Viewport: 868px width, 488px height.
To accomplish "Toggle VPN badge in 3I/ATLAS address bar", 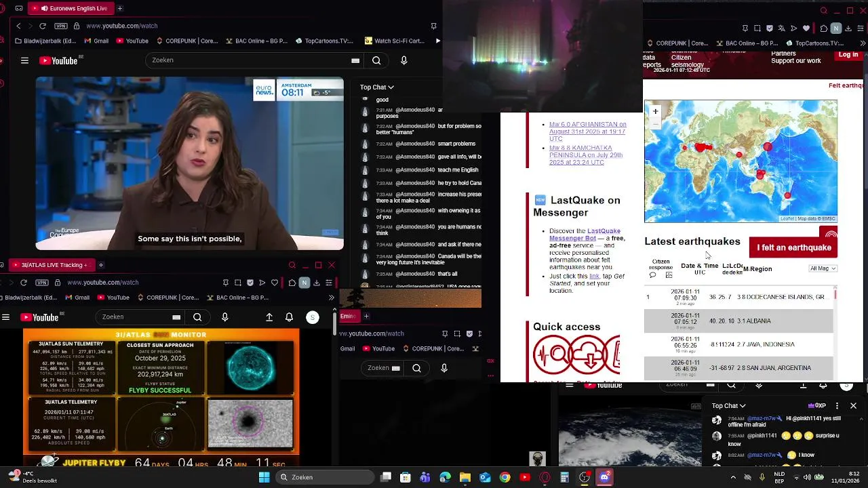I will click(42, 283).
